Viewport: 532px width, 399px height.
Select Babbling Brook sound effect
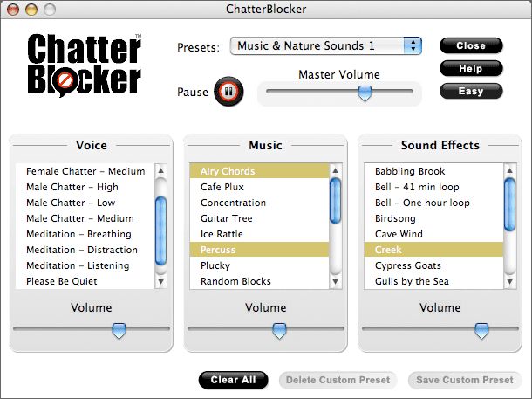[x=433, y=171]
